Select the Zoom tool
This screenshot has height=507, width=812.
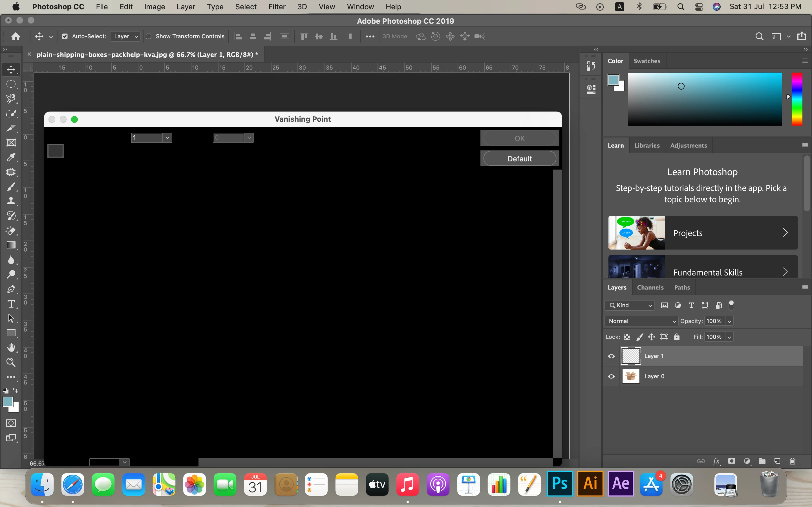tap(11, 362)
